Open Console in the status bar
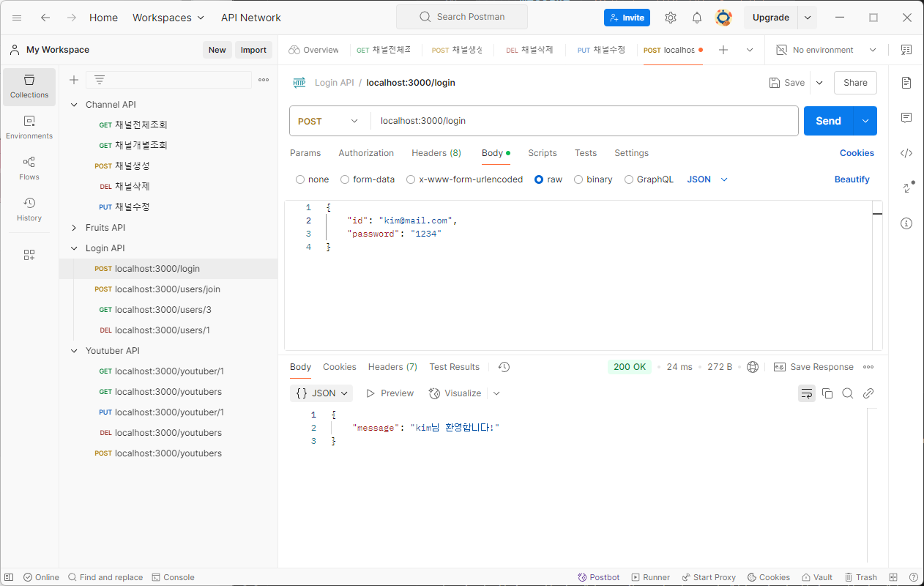Screen dimensions: 924x586 173,577
